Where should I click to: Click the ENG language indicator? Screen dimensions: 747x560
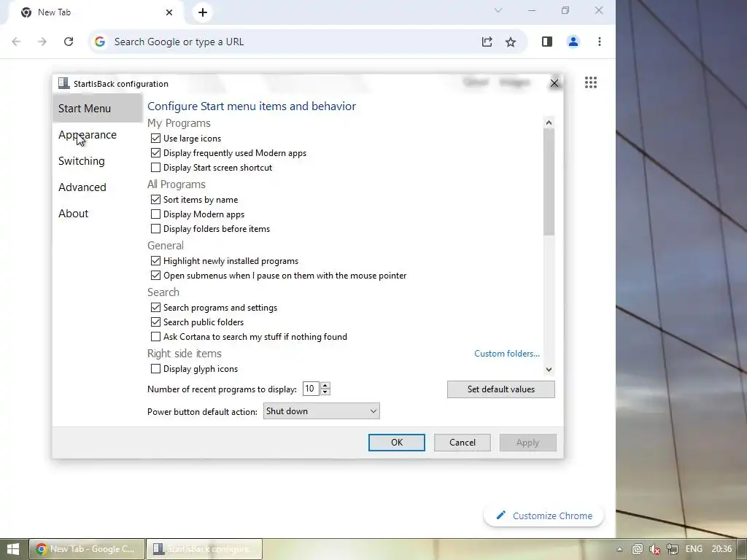(694, 549)
